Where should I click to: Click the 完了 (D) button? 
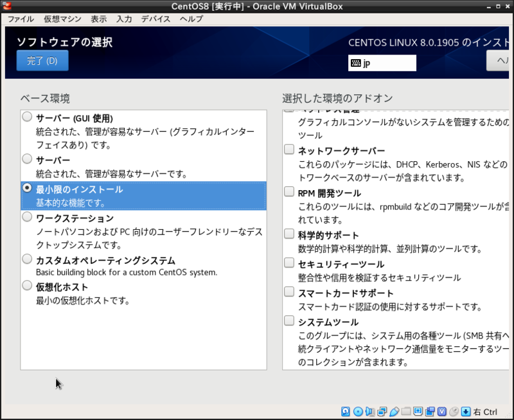42,60
